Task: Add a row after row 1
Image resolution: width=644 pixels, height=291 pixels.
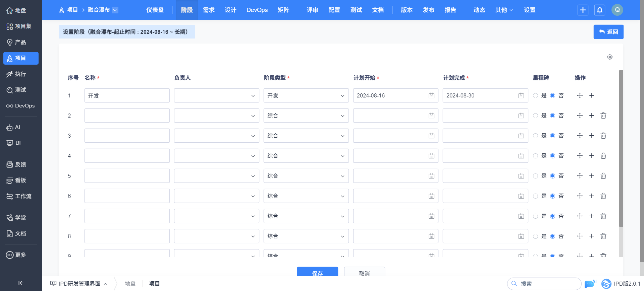Action: pyautogui.click(x=592, y=95)
